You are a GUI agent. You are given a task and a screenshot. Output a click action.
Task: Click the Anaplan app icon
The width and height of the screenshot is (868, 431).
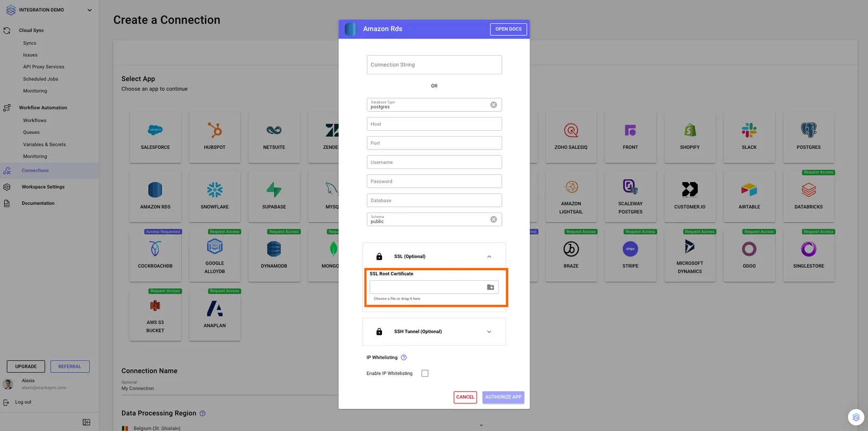click(215, 308)
